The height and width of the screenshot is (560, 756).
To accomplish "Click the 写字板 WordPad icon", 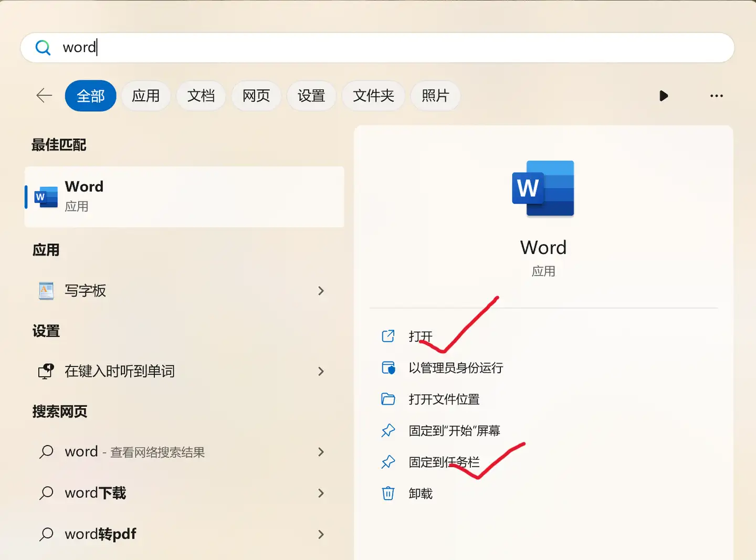I will 46,291.
